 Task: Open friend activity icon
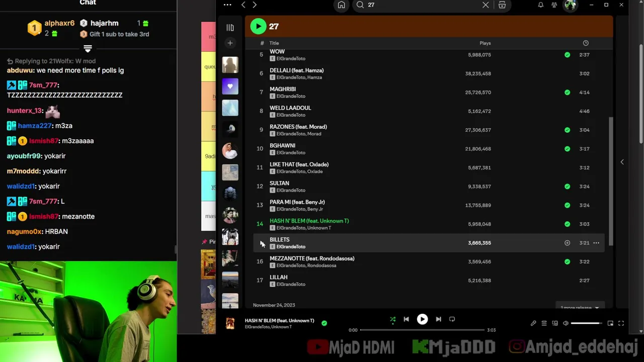554,5
